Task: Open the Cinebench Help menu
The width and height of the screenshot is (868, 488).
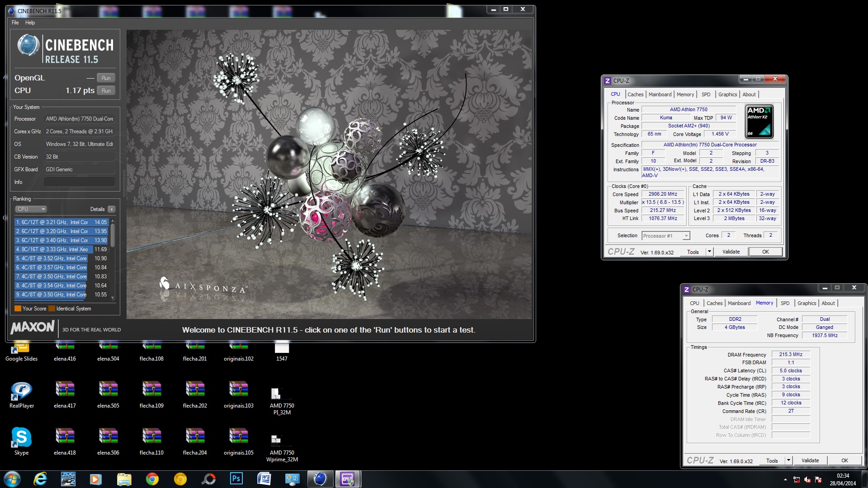Action: pos(30,23)
